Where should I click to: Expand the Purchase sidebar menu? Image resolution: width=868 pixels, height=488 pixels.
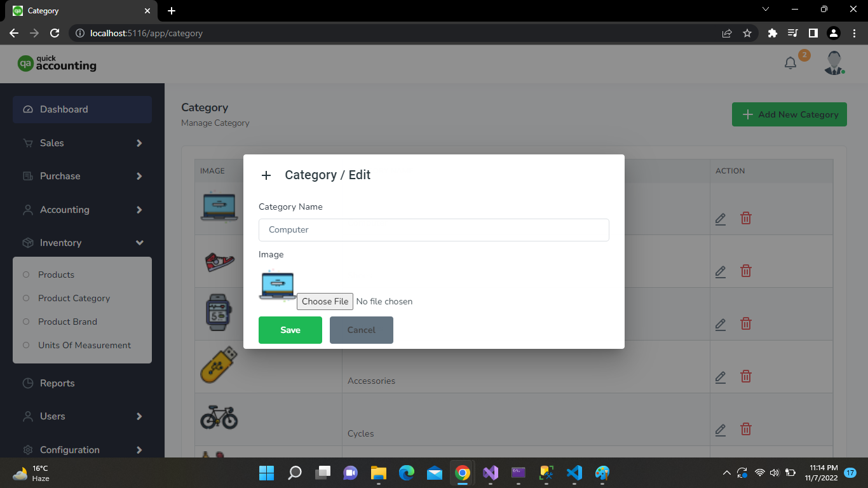click(x=82, y=176)
